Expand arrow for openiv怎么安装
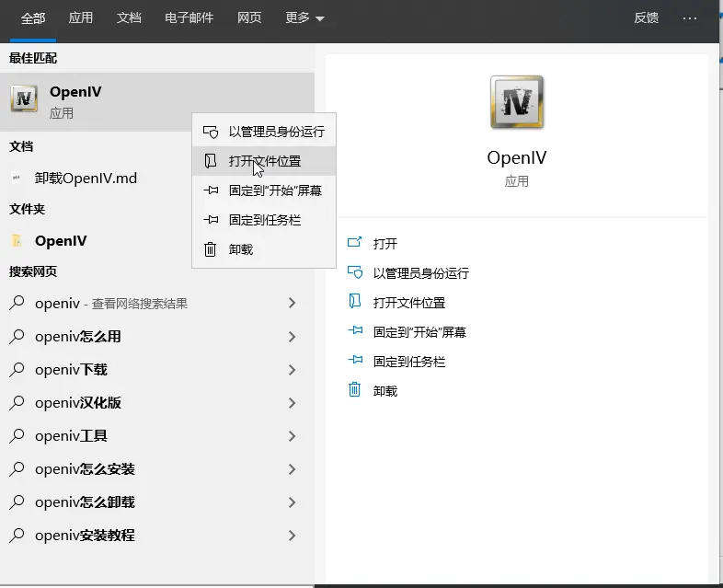Image resolution: width=723 pixels, height=588 pixels. tap(292, 469)
